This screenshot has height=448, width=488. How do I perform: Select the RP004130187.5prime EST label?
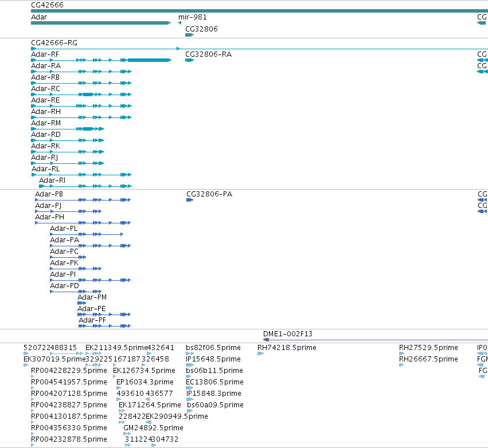click(69, 416)
